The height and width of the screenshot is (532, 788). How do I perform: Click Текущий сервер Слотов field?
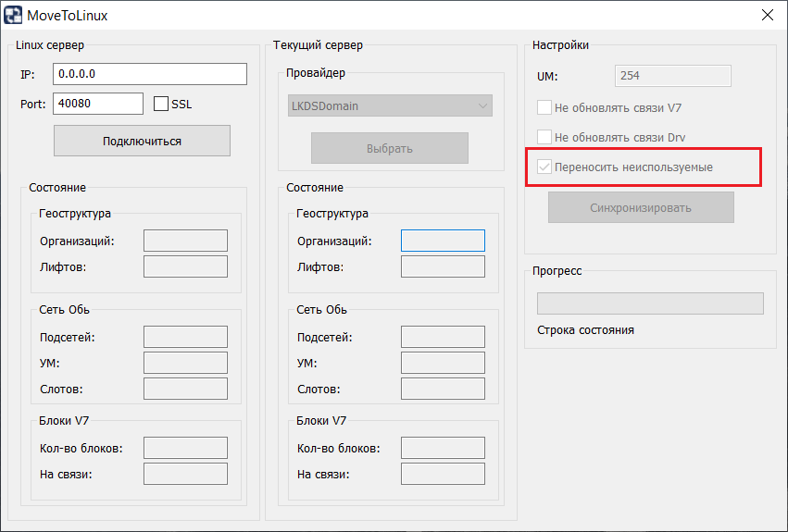443,389
